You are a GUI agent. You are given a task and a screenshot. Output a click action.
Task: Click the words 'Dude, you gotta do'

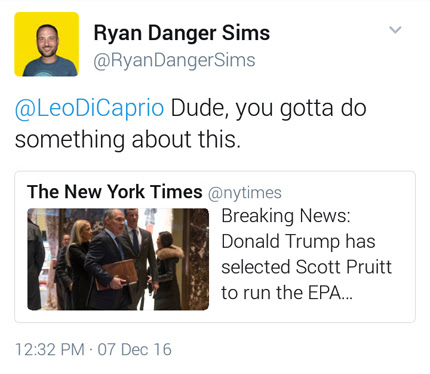pyautogui.click(x=269, y=109)
